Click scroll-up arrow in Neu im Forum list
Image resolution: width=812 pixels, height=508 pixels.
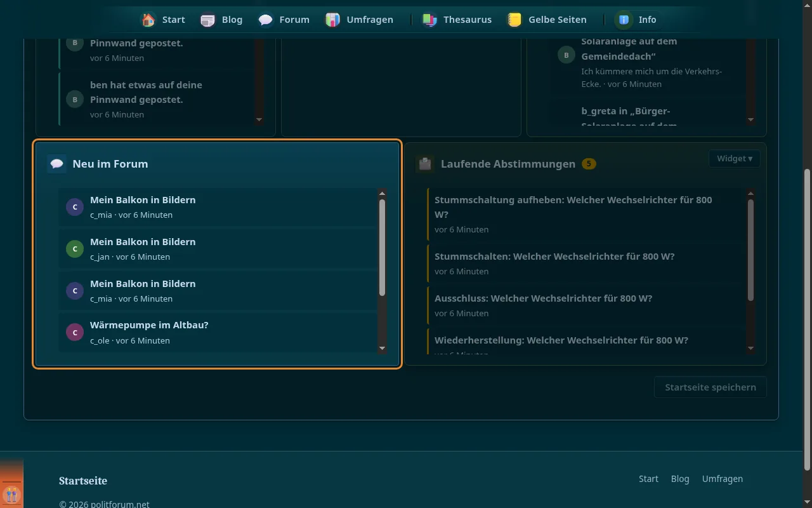382,193
